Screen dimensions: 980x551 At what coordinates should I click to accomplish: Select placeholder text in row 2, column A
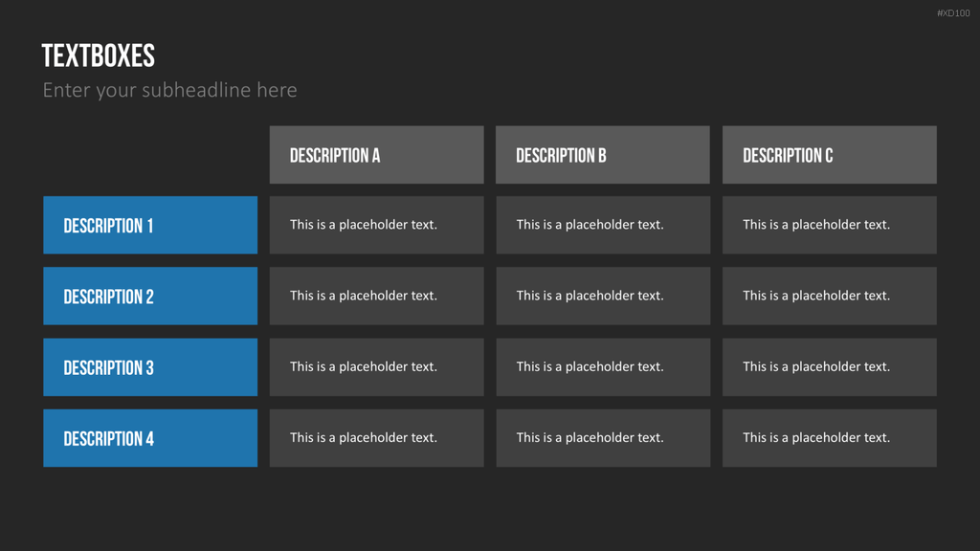[363, 296]
